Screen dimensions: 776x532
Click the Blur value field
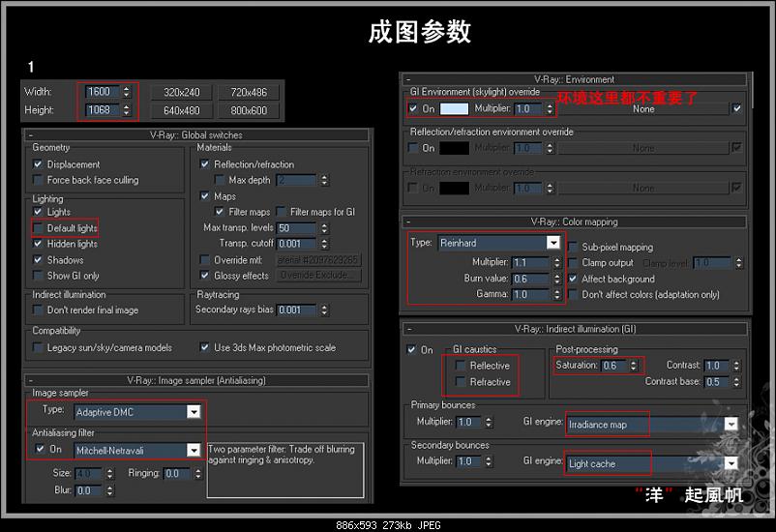click(x=89, y=490)
